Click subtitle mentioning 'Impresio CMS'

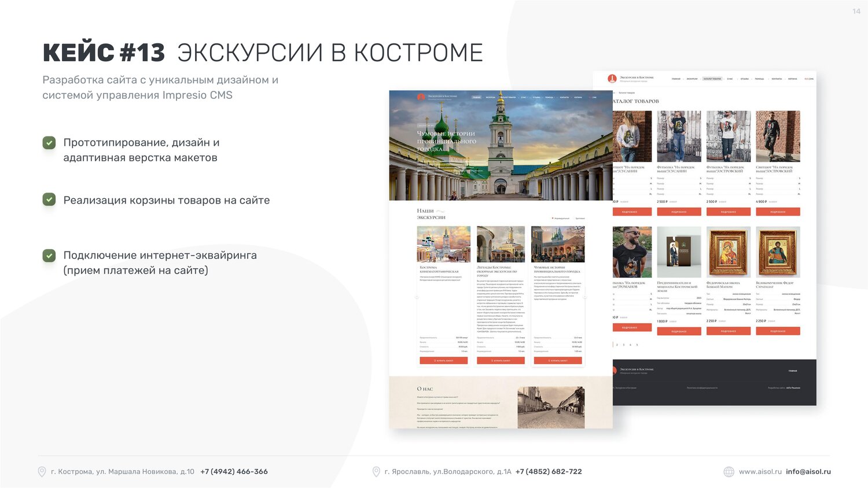[160, 87]
